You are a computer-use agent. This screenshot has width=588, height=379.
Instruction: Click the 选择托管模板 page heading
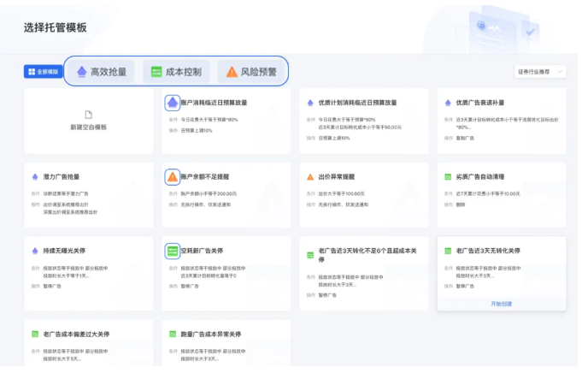[x=55, y=27]
